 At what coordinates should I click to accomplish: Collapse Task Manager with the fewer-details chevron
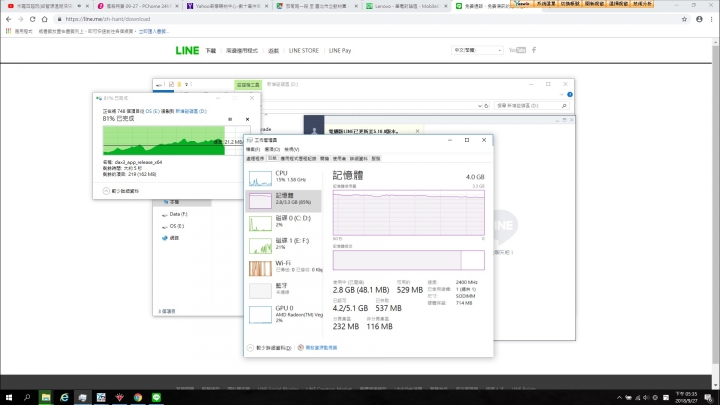pos(250,348)
